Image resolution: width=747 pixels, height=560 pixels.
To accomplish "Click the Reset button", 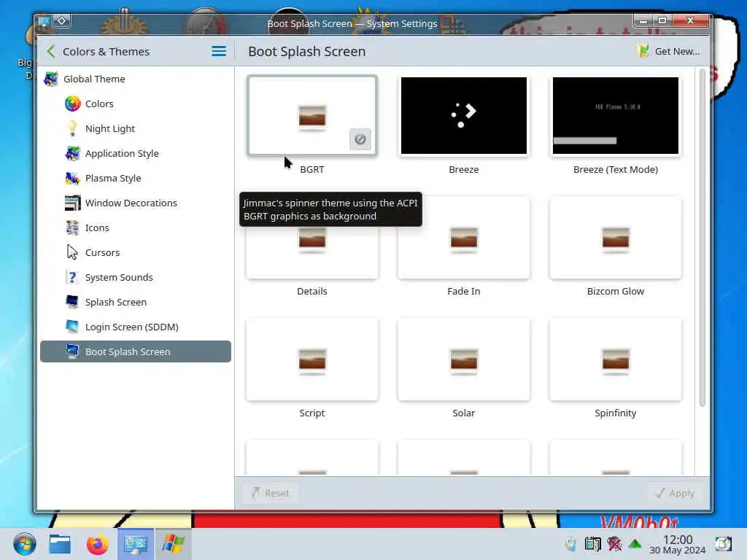I will point(270,494).
